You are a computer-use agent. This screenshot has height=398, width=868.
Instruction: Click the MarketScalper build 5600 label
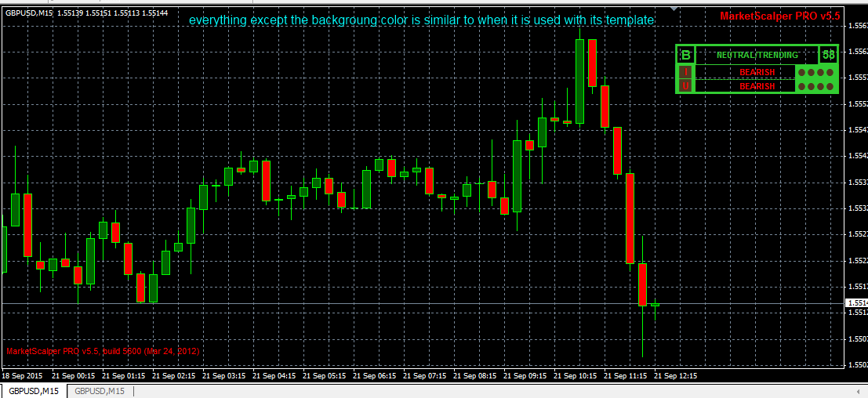(x=103, y=351)
